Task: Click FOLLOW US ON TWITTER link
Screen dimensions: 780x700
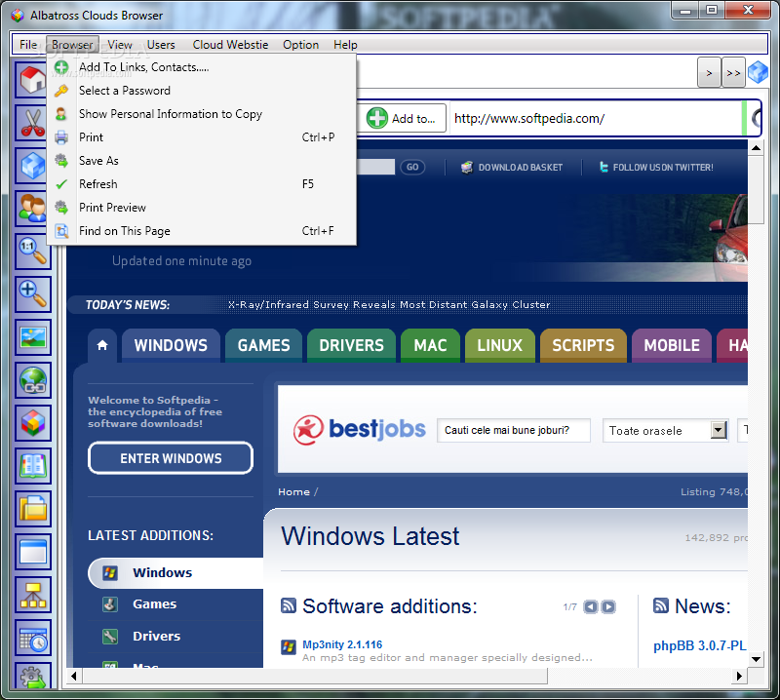Action: pos(656,167)
